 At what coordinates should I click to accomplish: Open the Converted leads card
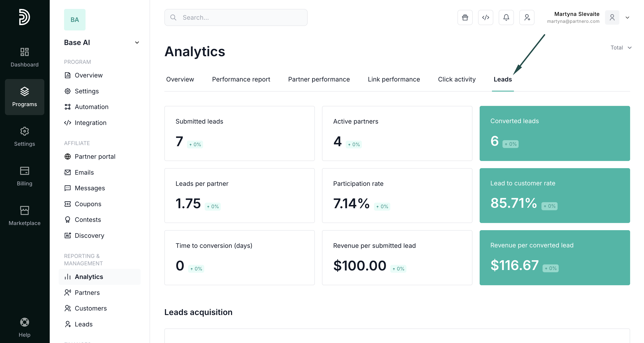tap(554, 133)
